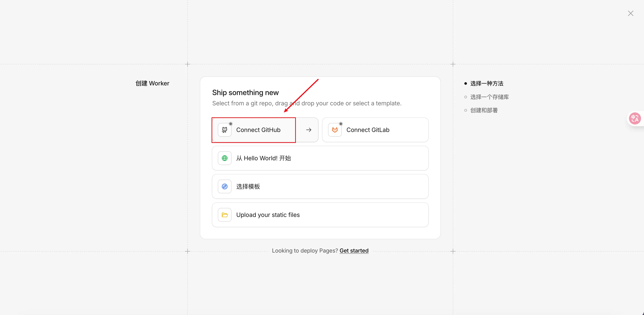Select Connect GitHub option
The image size is (644, 315).
point(258,130)
